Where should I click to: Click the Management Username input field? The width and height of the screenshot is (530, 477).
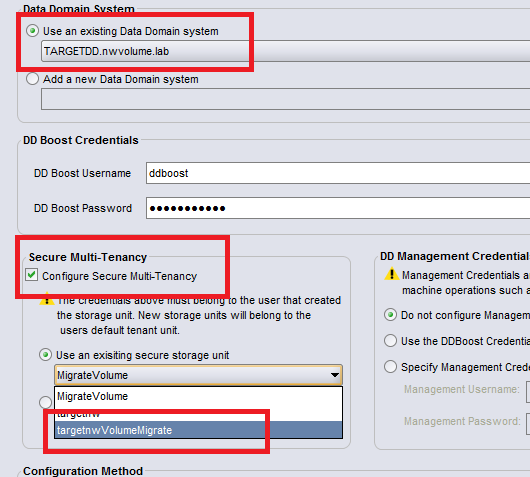(528, 392)
